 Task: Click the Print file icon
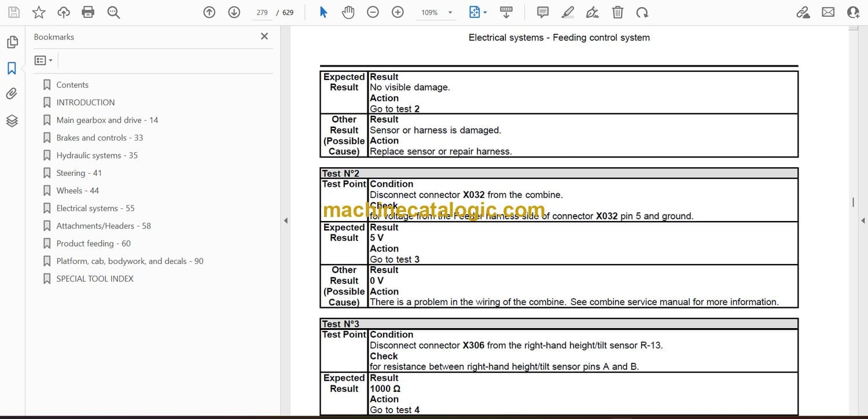[x=88, y=12]
